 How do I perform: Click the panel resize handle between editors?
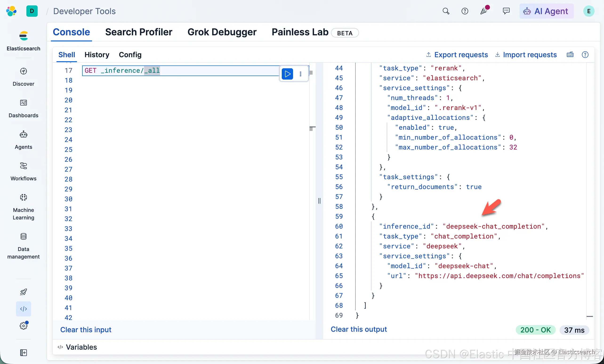(319, 201)
